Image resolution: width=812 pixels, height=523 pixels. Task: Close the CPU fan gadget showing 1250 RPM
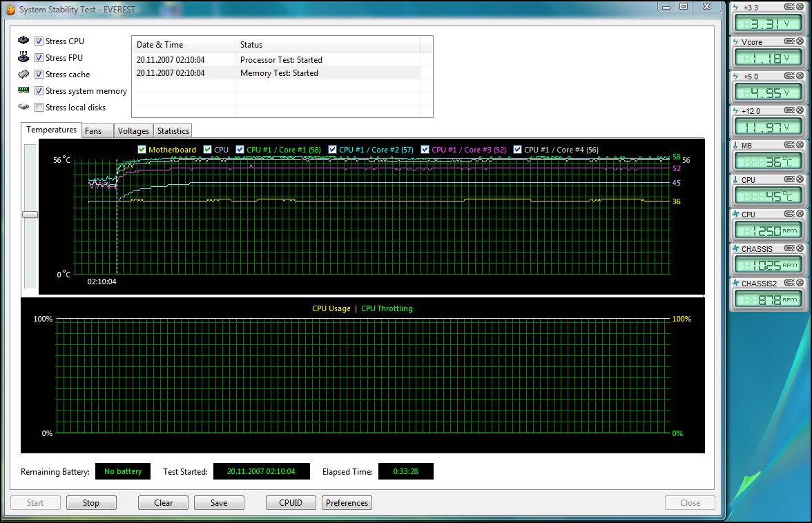800,214
